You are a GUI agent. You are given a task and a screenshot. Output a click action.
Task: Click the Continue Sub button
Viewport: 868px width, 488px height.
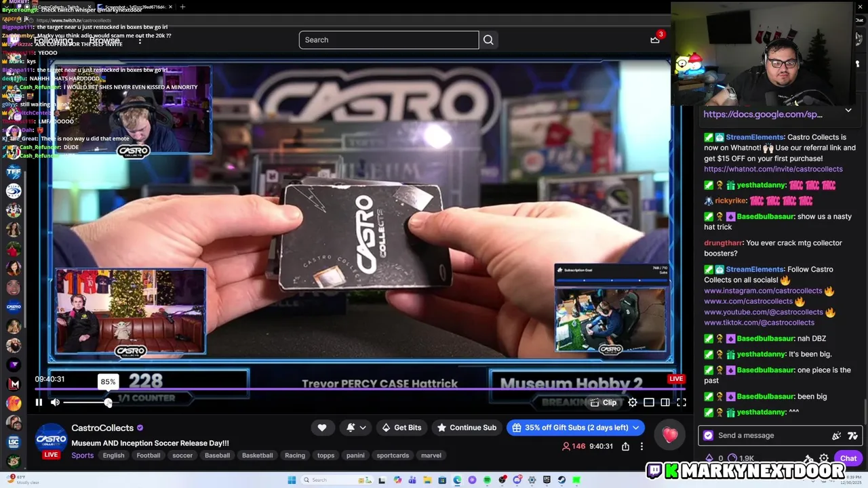(467, 428)
